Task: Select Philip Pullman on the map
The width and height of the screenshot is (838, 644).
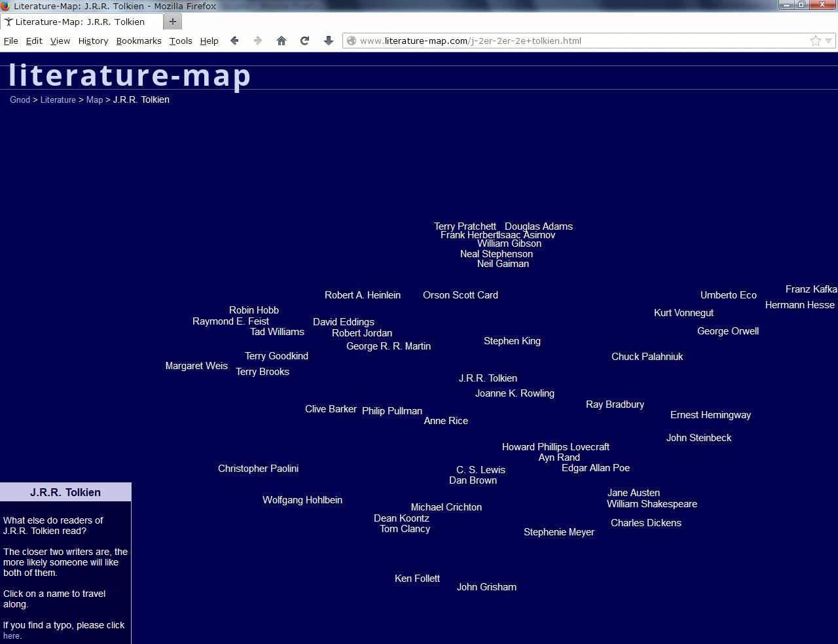Action: click(392, 411)
